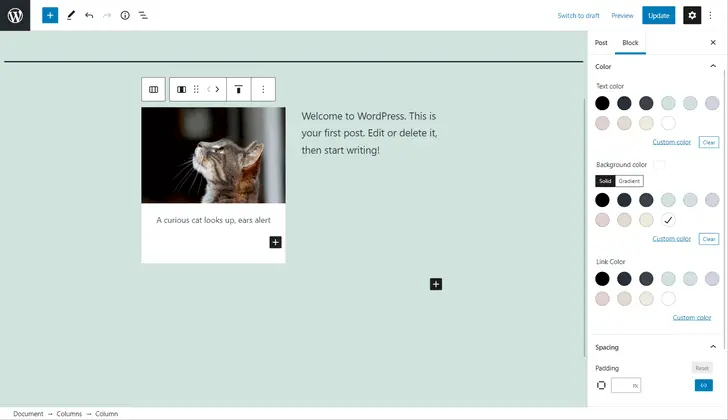This screenshot has width=728, height=420.
Task: Click the cat image caption text
Action: coord(214,220)
